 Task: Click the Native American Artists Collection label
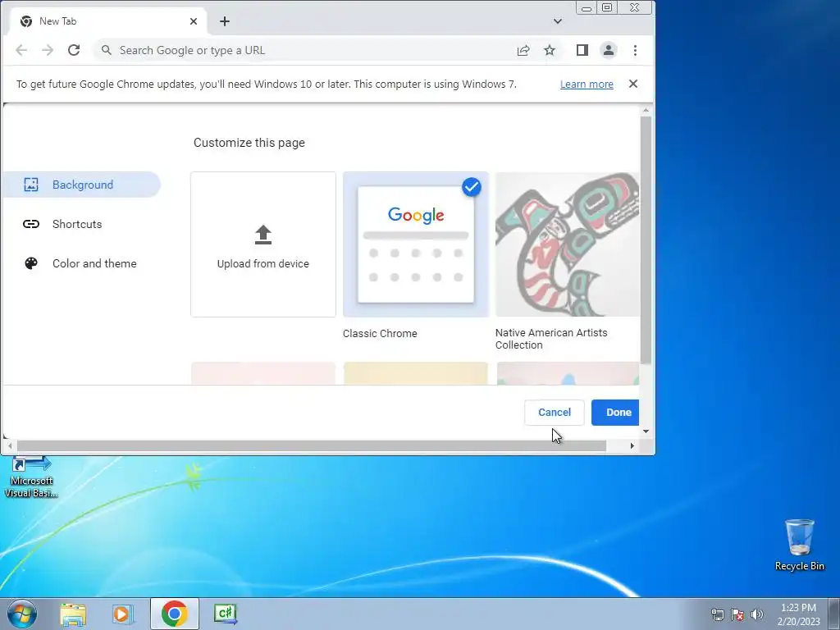551,339
